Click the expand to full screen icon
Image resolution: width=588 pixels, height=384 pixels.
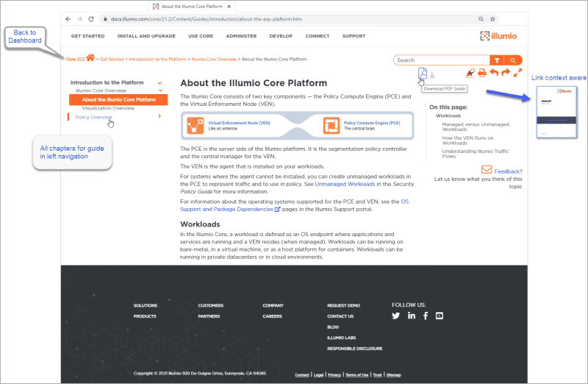pos(517,73)
